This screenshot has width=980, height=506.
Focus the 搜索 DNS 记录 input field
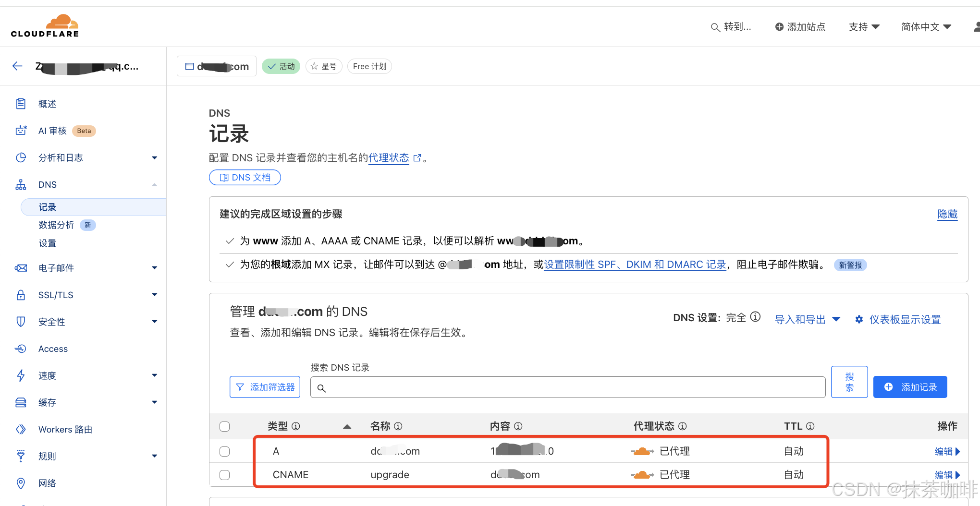tap(568, 387)
